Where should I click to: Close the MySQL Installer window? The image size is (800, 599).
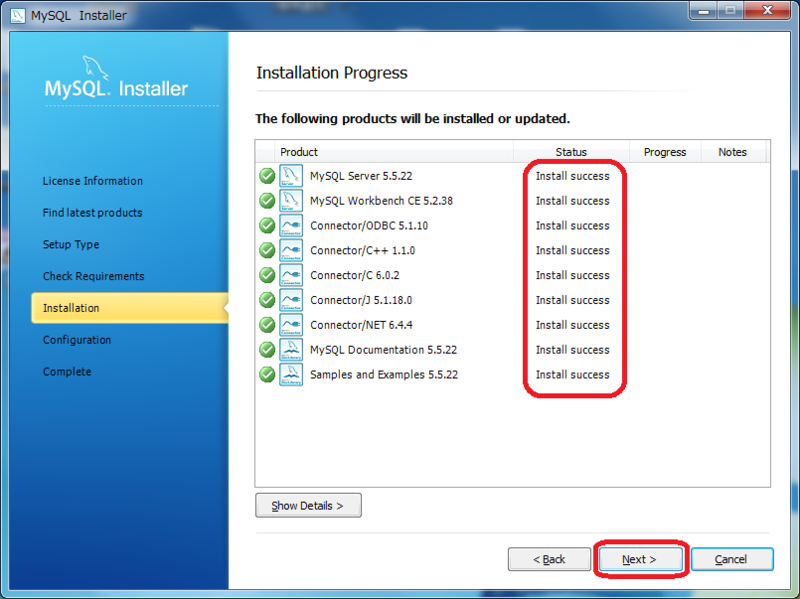[767, 10]
